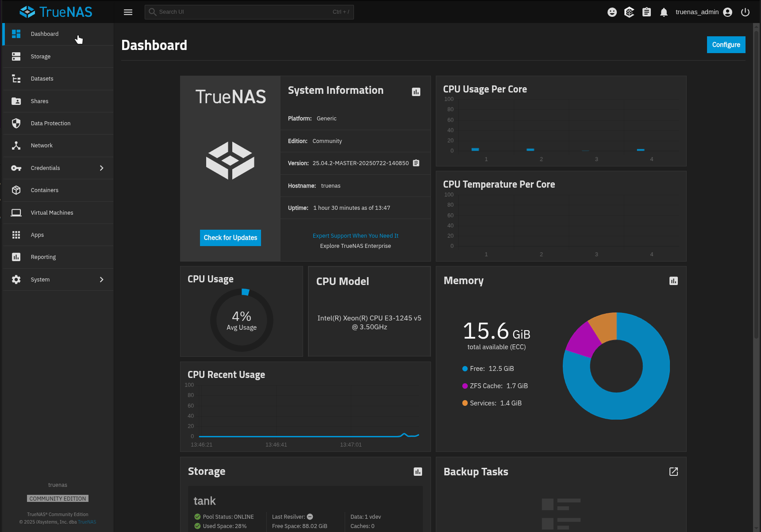
Task: Go to Dashboard in sidebar
Action: click(58, 34)
